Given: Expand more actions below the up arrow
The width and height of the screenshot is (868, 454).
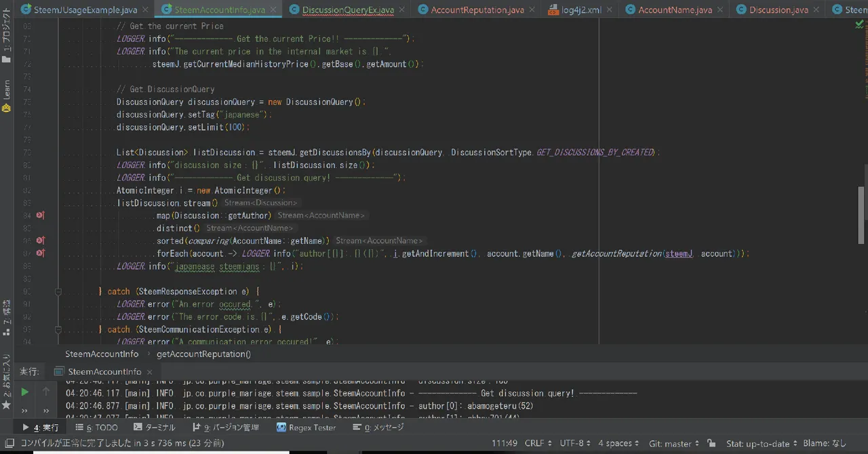Looking at the screenshot, I should click(x=46, y=410).
